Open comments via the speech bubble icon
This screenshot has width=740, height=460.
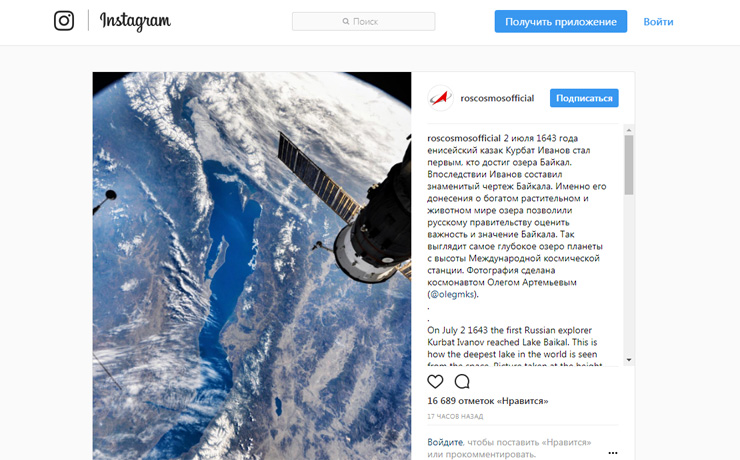462,381
